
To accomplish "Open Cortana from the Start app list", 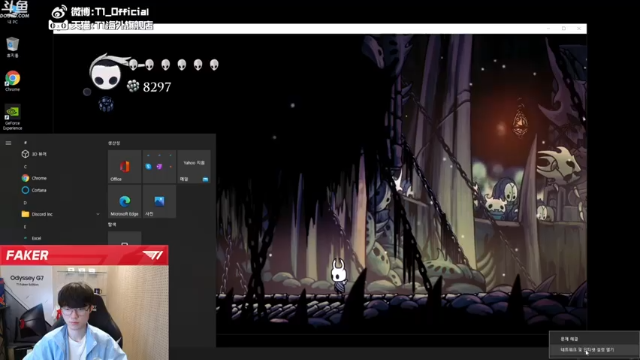I will point(34,190).
